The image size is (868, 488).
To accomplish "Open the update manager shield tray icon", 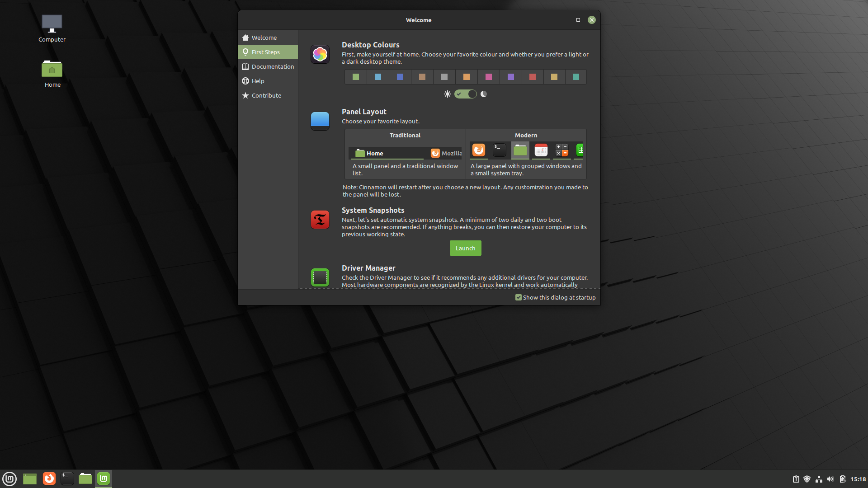I will [x=807, y=479].
